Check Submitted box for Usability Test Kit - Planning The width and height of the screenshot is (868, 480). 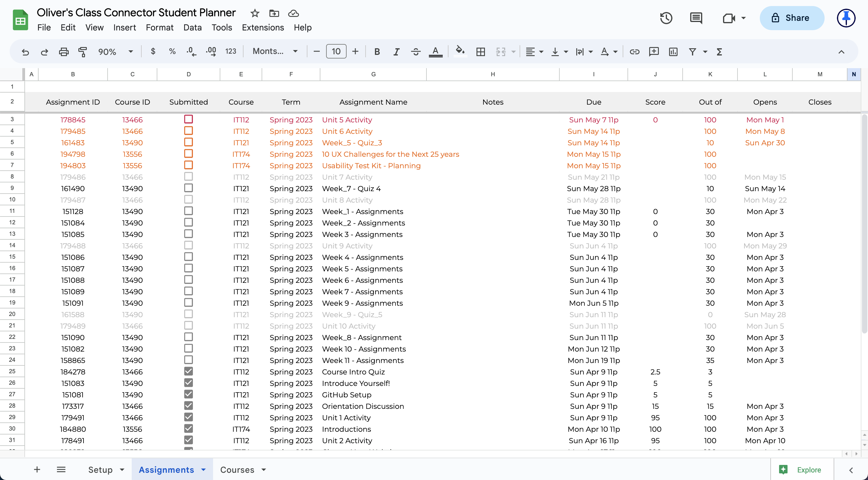click(x=188, y=165)
